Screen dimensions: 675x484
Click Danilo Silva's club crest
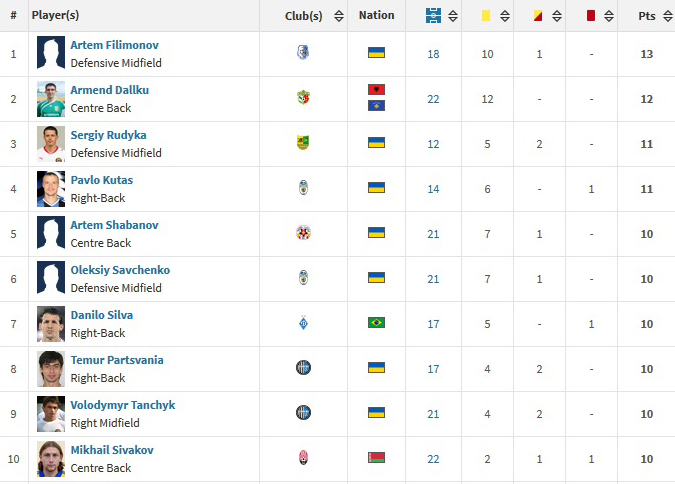(x=303, y=323)
